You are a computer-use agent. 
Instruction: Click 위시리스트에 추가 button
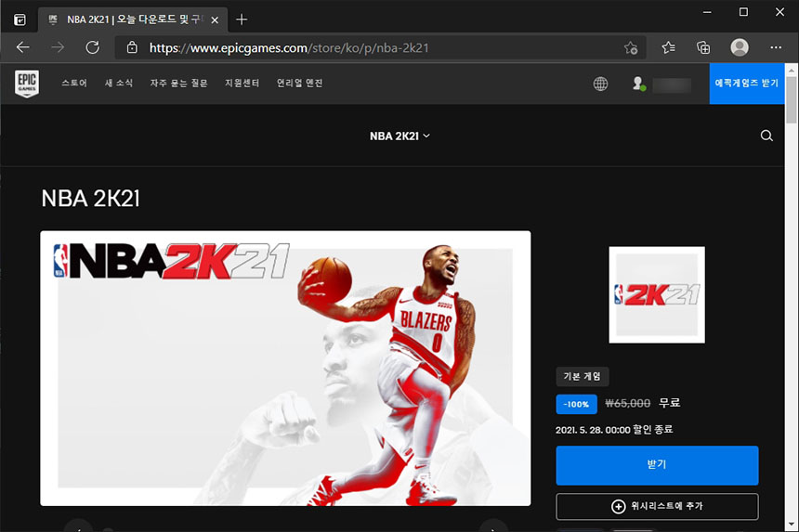point(657,507)
